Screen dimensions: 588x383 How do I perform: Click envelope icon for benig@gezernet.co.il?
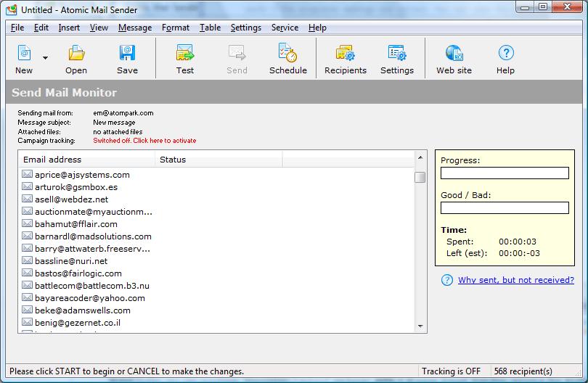click(27, 322)
